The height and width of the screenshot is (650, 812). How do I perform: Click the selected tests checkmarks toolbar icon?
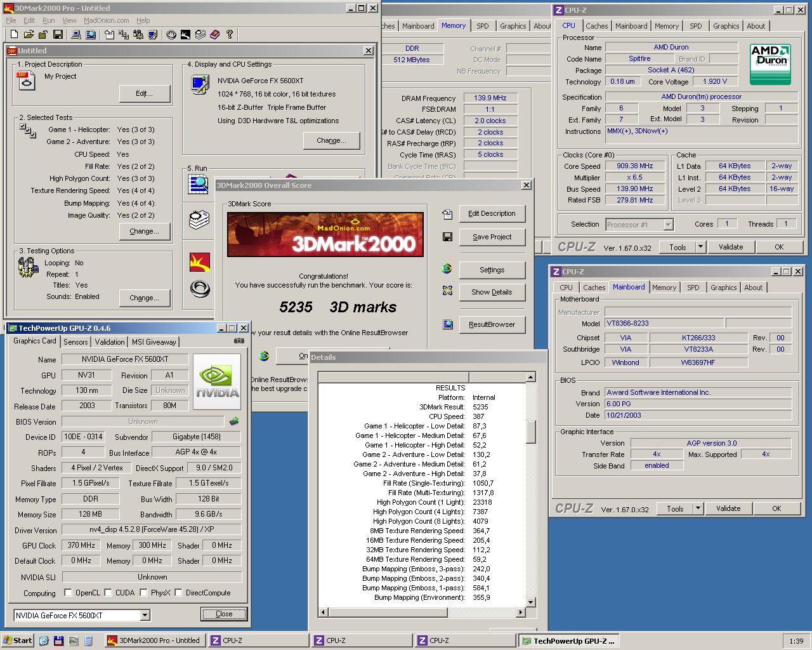pyautogui.click(x=124, y=34)
